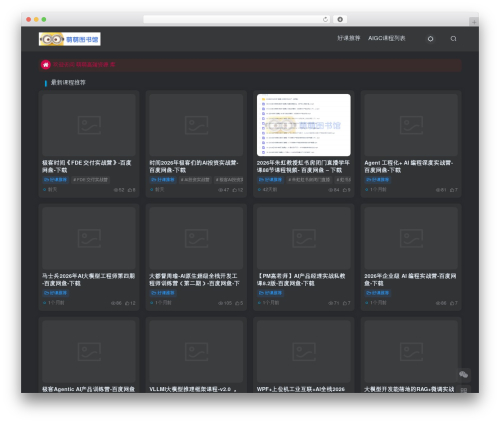
Task: Click the round extension icon beside address bar
Action: [340, 19]
